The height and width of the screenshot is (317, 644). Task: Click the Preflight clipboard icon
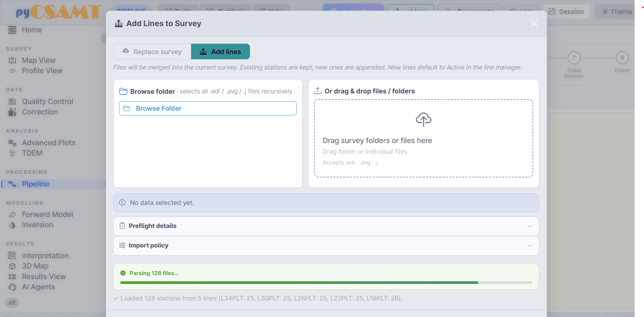pyautogui.click(x=122, y=226)
